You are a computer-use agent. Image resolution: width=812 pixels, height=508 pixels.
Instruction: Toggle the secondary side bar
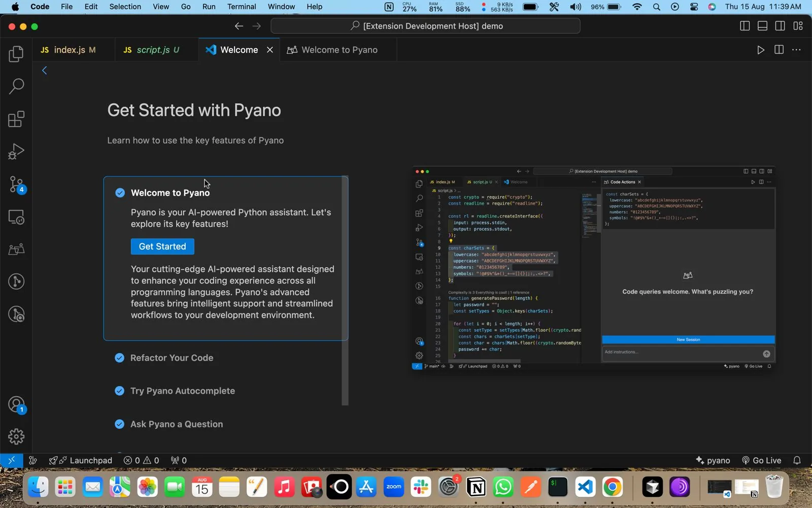click(780, 26)
